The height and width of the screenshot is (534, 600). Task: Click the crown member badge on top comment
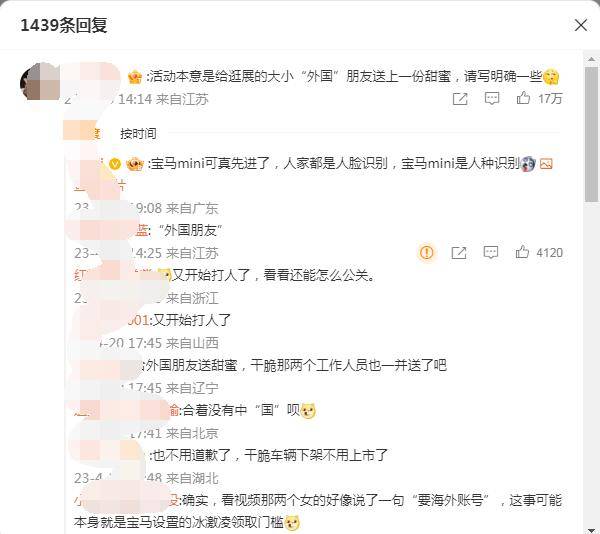[x=135, y=77]
